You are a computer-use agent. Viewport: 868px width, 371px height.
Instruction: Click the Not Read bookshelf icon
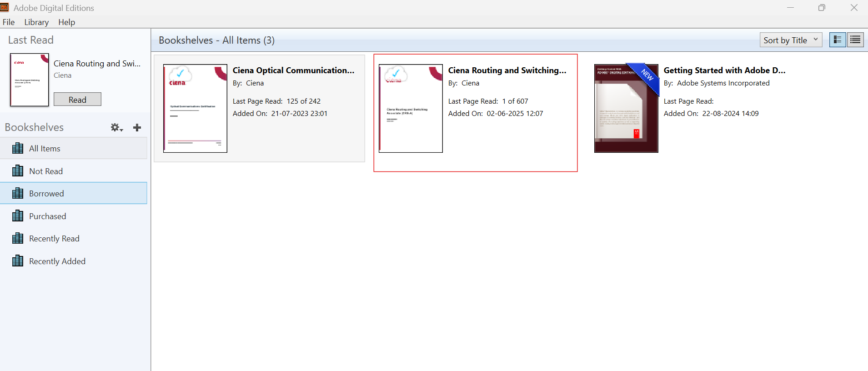[x=18, y=171]
